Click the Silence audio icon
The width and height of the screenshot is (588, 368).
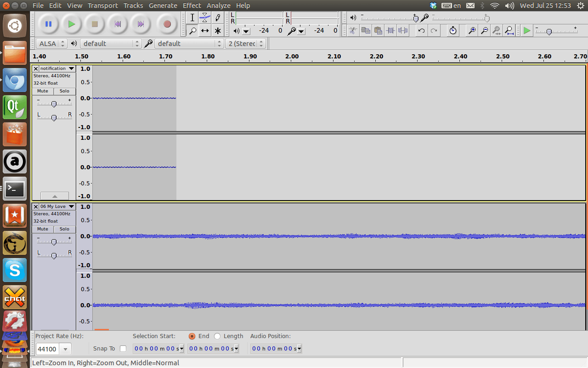[x=403, y=31]
